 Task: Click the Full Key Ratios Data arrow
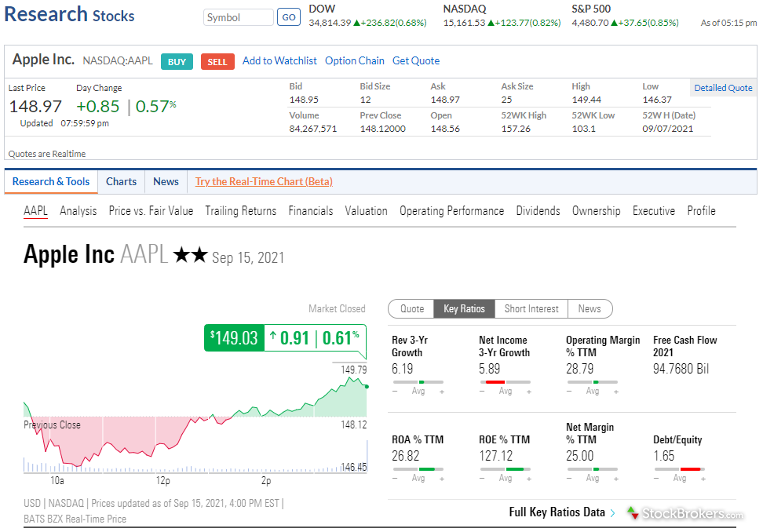[x=612, y=513]
